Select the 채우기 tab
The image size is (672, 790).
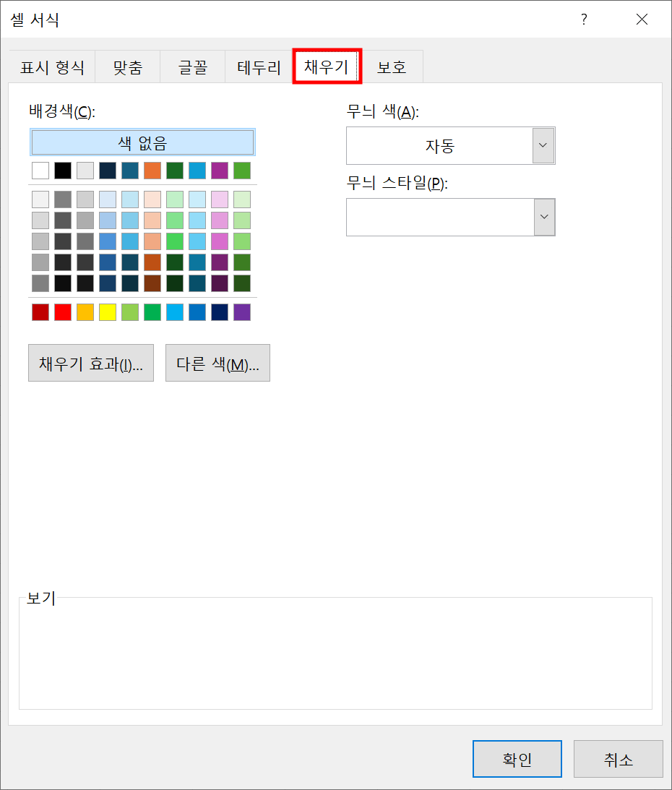[x=327, y=66]
